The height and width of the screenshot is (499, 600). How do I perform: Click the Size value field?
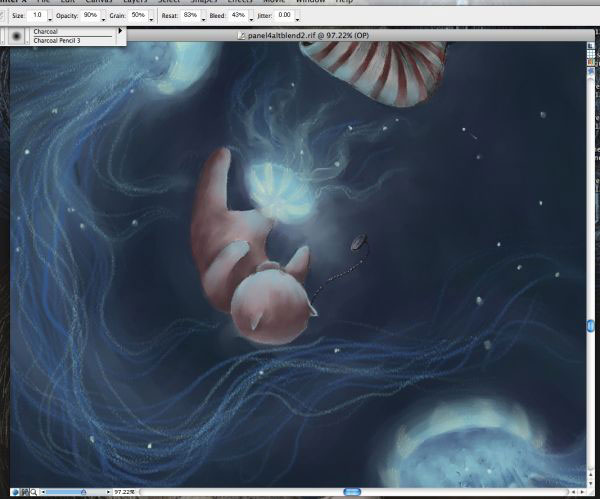pos(37,15)
